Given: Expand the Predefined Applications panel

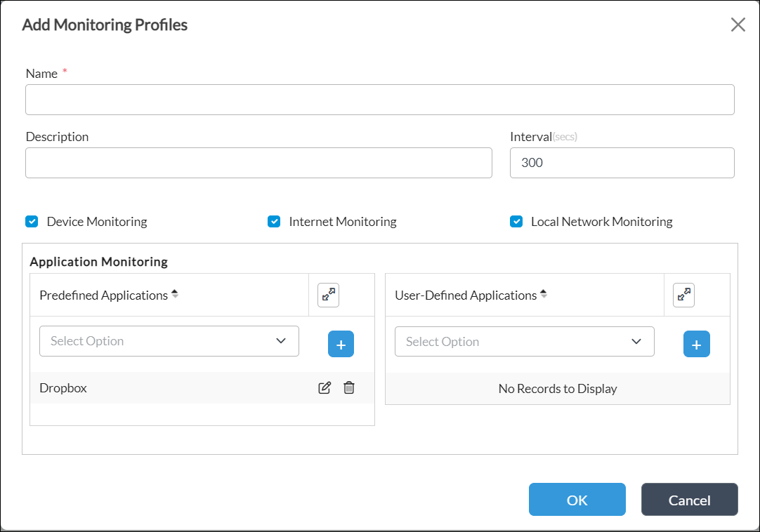Looking at the screenshot, I should 328,295.
